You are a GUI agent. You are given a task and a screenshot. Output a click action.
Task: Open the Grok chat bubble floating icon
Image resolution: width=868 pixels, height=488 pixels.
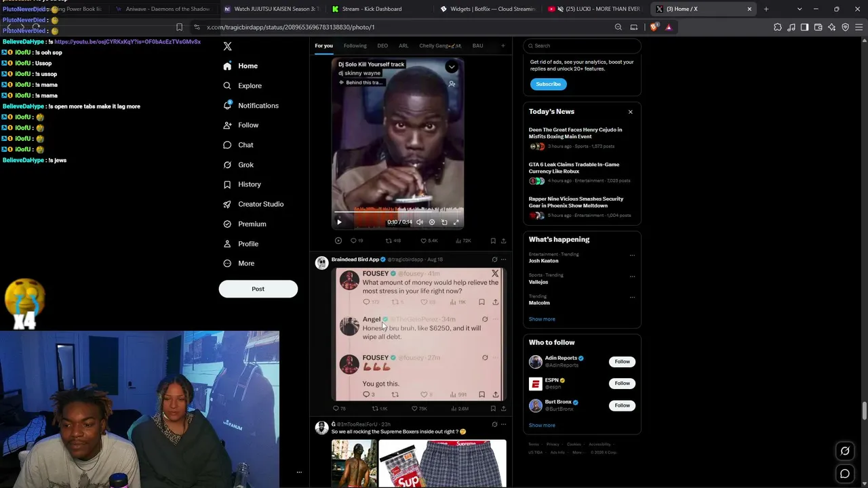(x=845, y=451)
